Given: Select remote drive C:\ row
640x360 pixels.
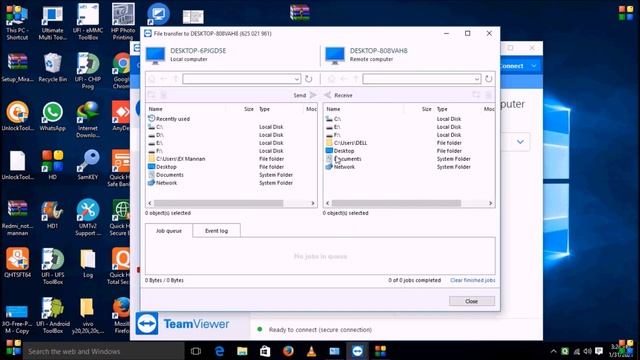Looking at the screenshot, I should pos(409,119).
